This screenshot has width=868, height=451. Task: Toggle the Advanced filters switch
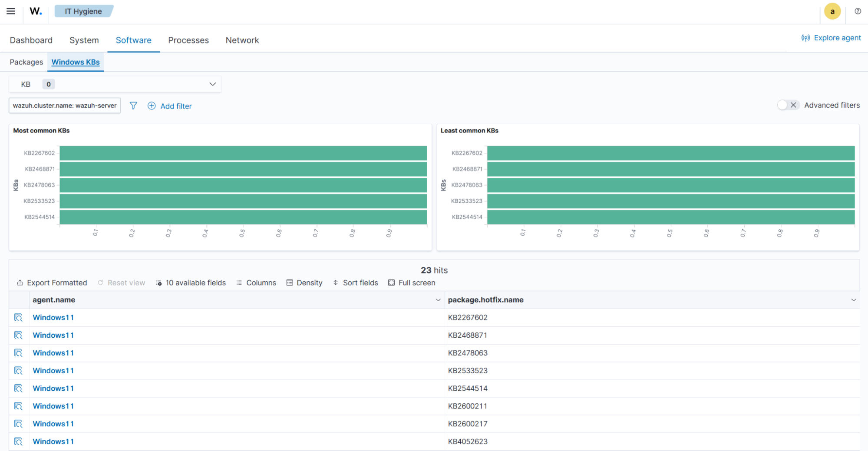tap(788, 105)
